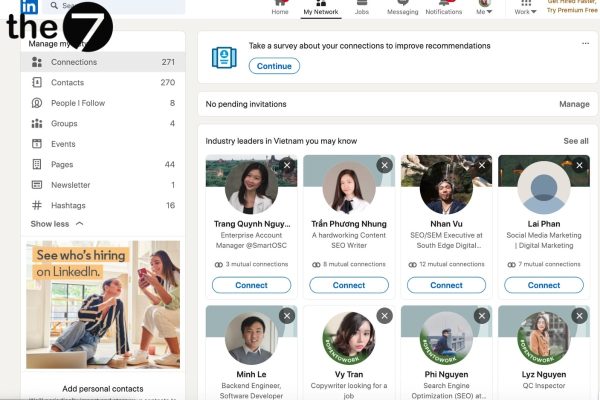Click Manage for pending invitations
600x400 pixels.
pyautogui.click(x=574, y=104)
